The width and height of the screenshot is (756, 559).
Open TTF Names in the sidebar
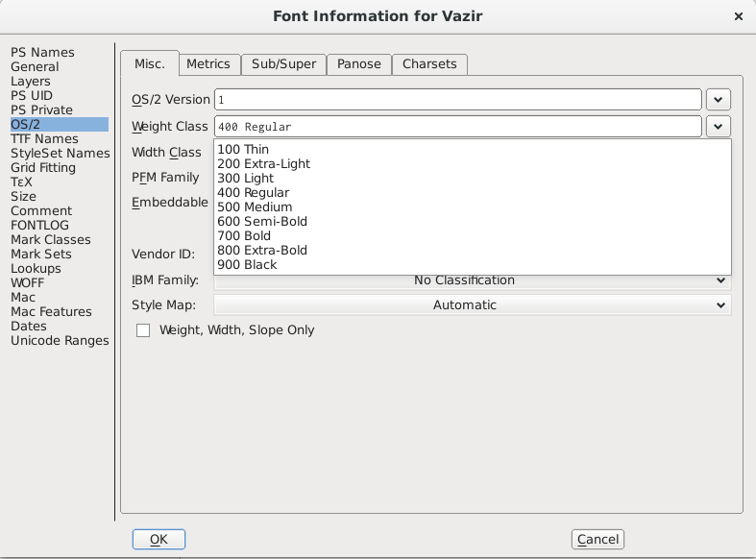tap(44, 138)
